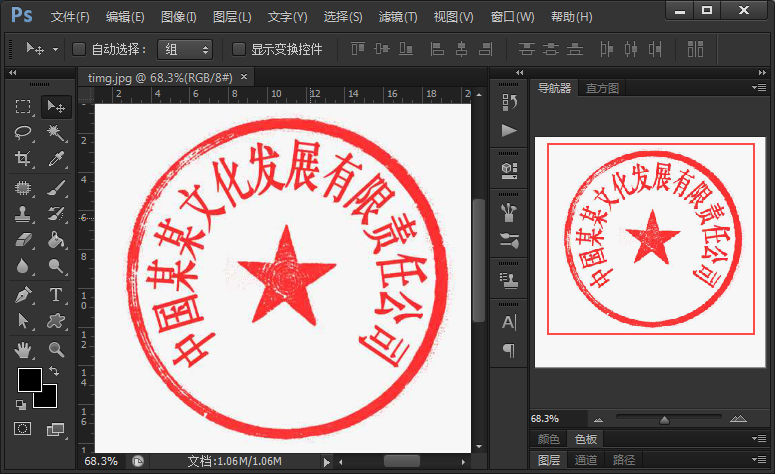The width and height of the screenshot is (775, 474).
Task: Select the Eraser tool
Action: click(x=23, y=240)
